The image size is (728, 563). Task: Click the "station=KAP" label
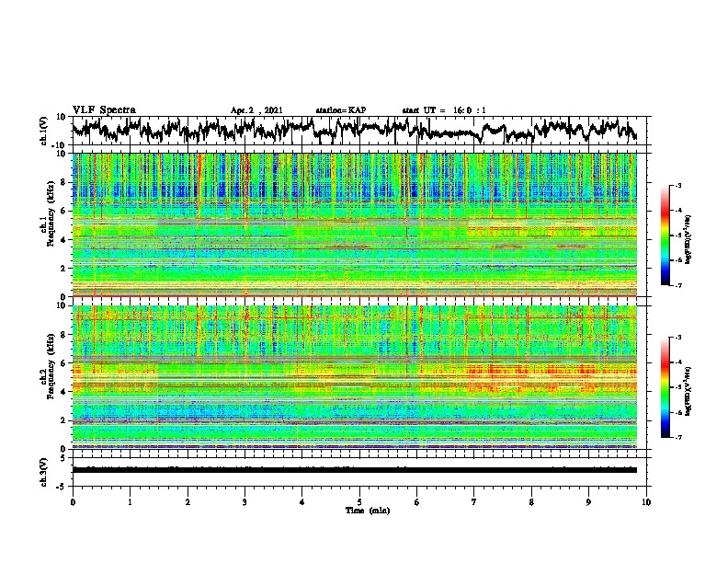click(x=341, y=110)
